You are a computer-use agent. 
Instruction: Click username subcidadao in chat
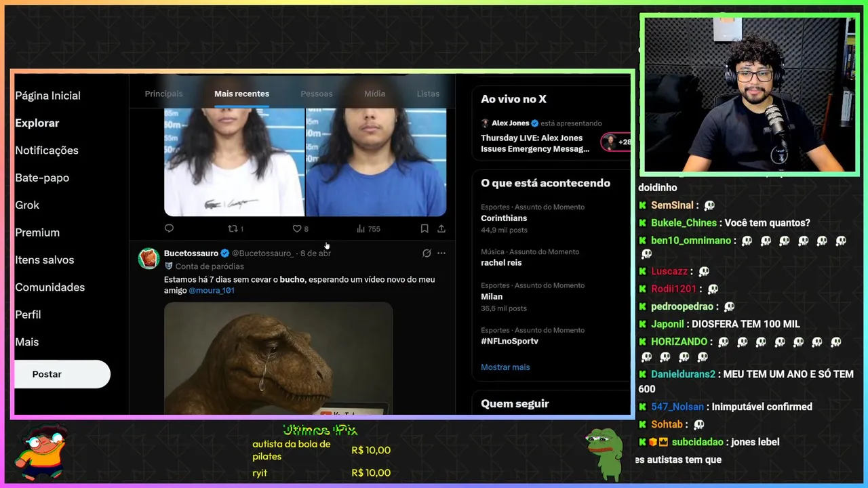(x=698, y=442)
